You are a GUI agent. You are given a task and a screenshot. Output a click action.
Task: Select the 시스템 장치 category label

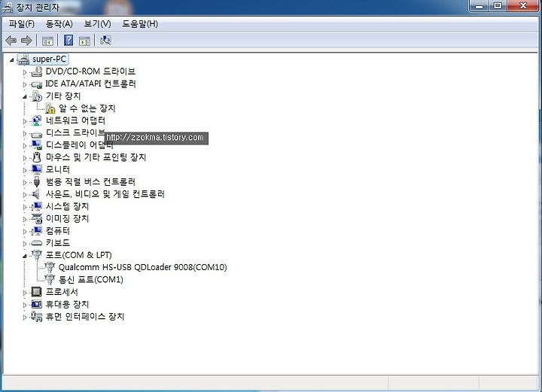[68, 206]
